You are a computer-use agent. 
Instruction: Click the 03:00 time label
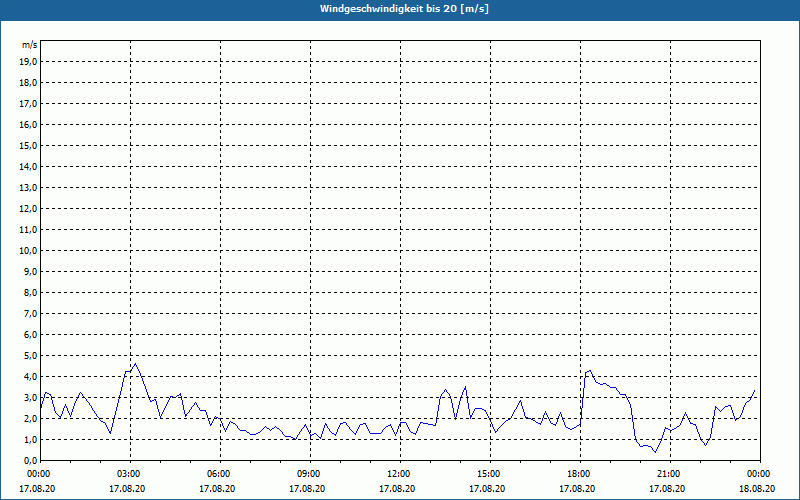(131, 474)
